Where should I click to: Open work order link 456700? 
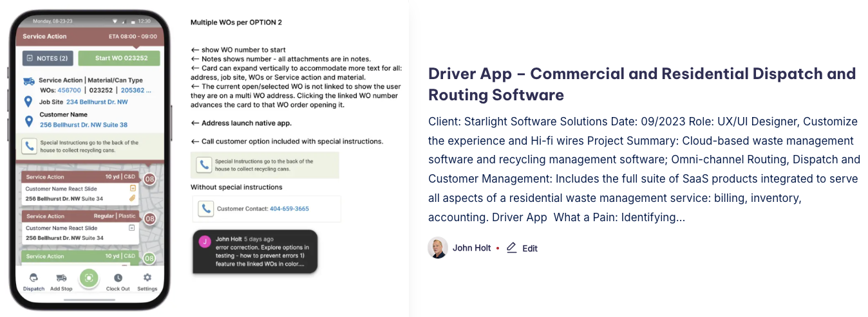[x=69, y=91]
